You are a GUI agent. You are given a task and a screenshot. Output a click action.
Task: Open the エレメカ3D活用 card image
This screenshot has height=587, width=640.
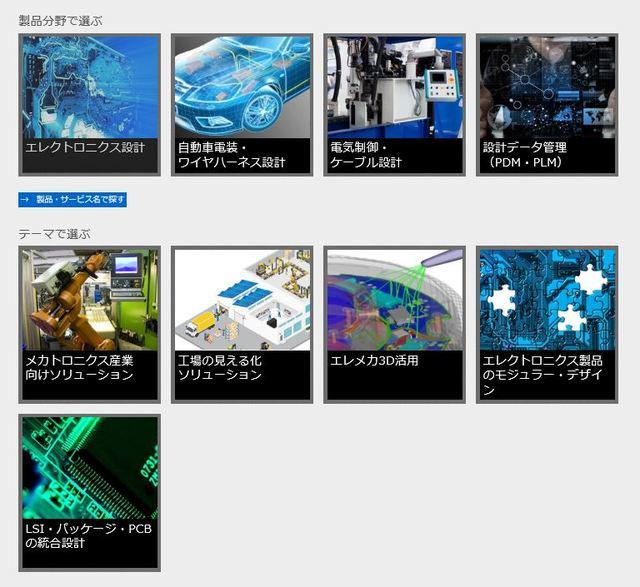[x=395, y=300]
